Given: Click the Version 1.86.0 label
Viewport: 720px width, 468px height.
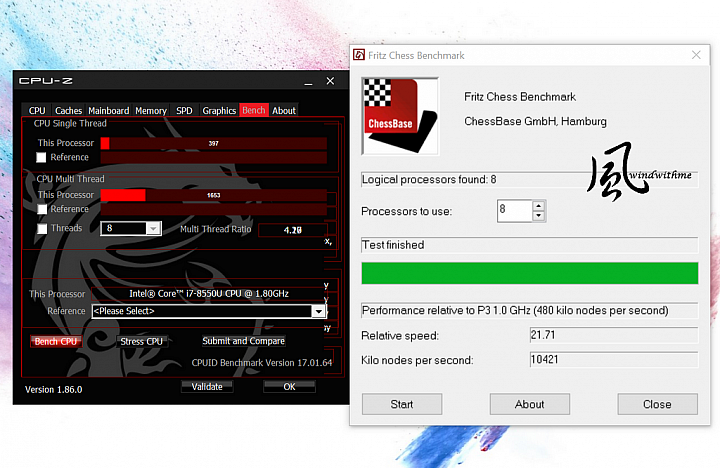Looking at the screenshot, I should [54, 389].
